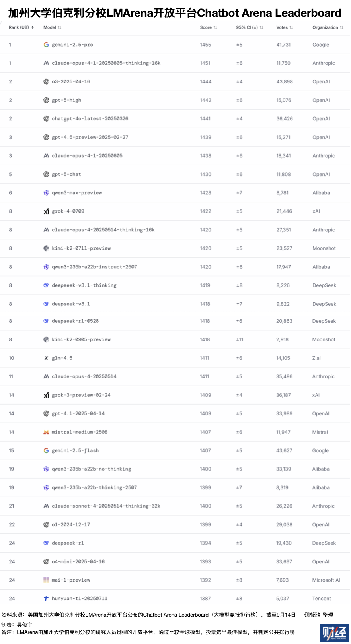351x644 pixels.
Task: Open the deepseek-r1-0528 model entry
Action: [75, 321]
